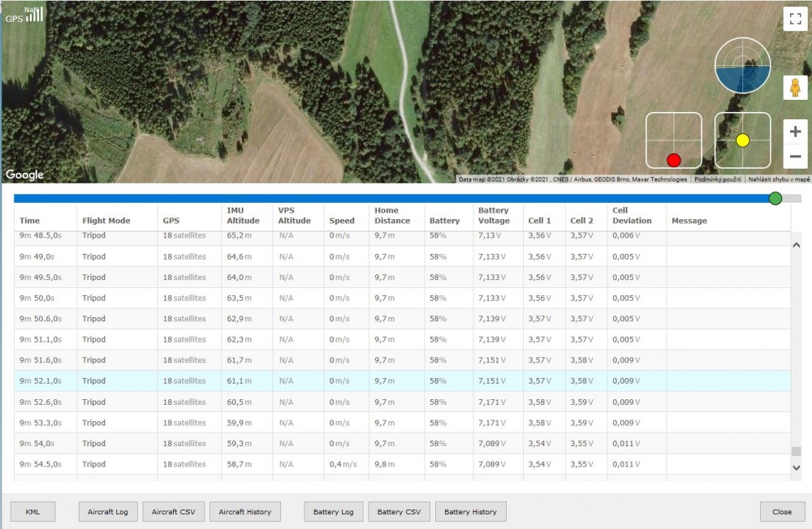Click the left joystick indicator with red dot
This screenshot has width=812, height=529.
[x=673, y=140]
